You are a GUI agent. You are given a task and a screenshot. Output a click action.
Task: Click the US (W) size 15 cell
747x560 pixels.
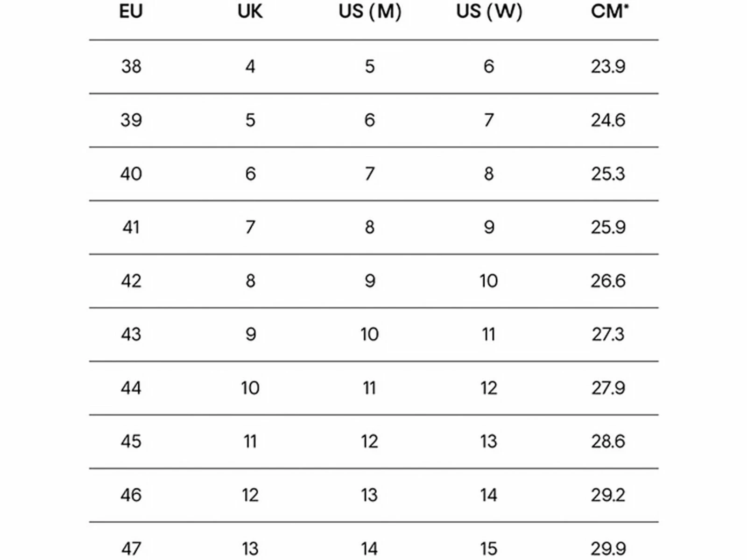[x=489, y=548]
